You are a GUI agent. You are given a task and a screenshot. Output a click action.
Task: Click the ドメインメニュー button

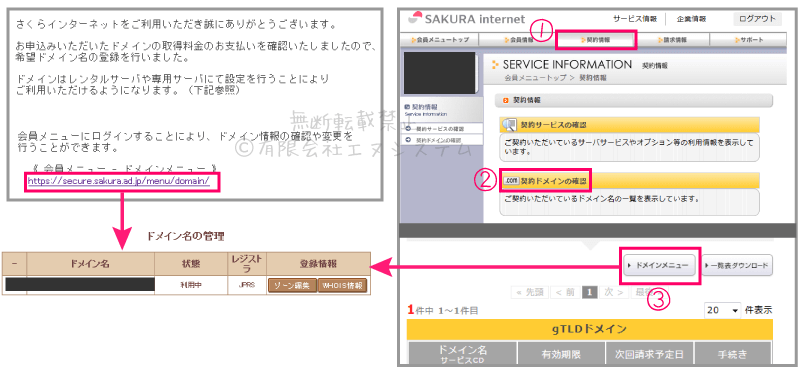[x=659, y=265]
